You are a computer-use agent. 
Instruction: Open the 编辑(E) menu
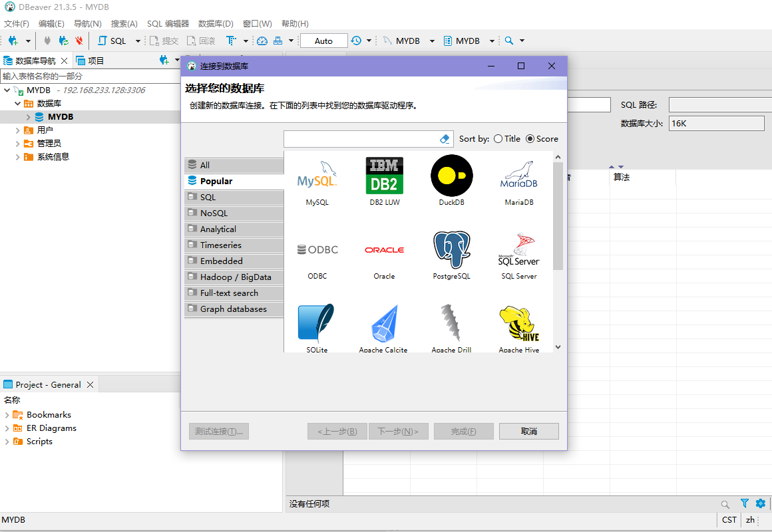point(51,24)
